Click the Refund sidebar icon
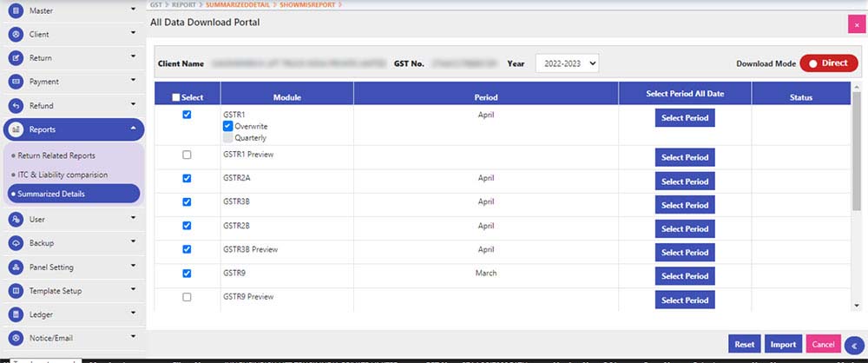Viewport: 868px width, 363px height. click(x=15, y=106)
